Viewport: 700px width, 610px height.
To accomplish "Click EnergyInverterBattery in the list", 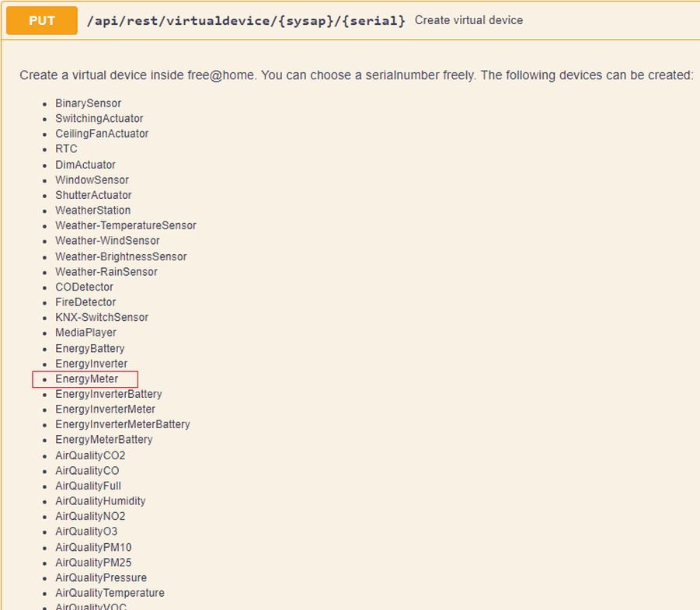I will tap(109, 394).
